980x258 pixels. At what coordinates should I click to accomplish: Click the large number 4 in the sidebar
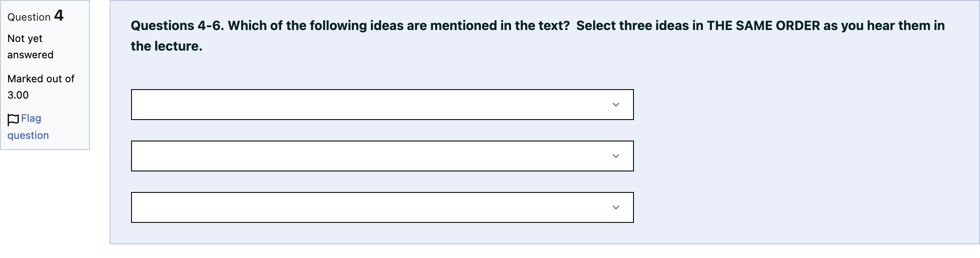(x=59, y=15)
